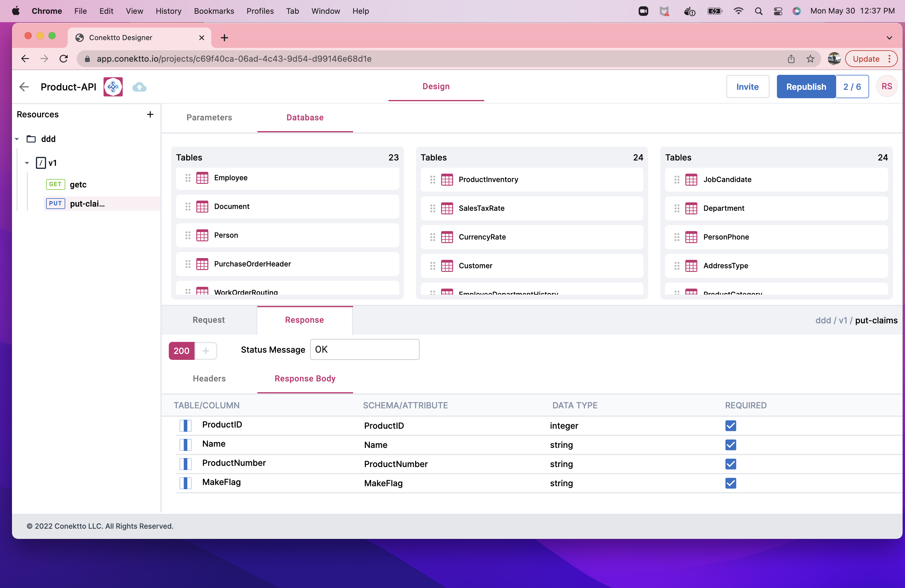Toggle the required checkbox for Name
The height and width of the screenshot is (588, 905).
pyautogui.click(x=730, y=445)
